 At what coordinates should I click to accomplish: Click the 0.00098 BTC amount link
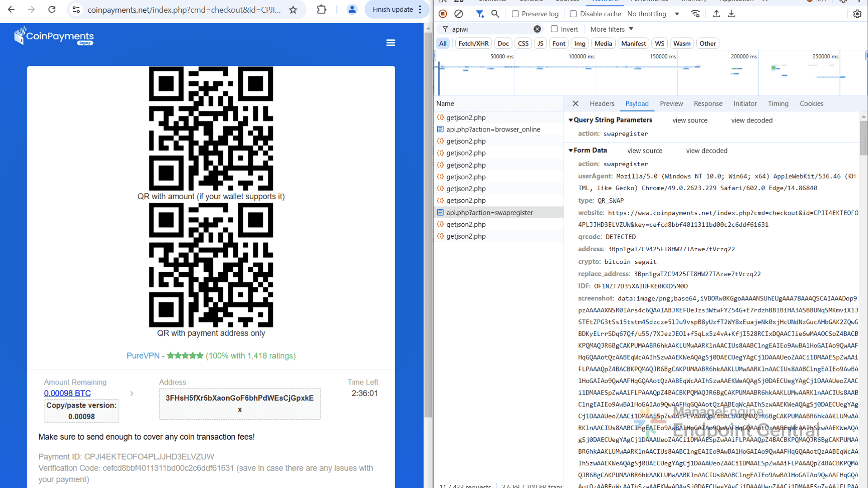(67, 393)
